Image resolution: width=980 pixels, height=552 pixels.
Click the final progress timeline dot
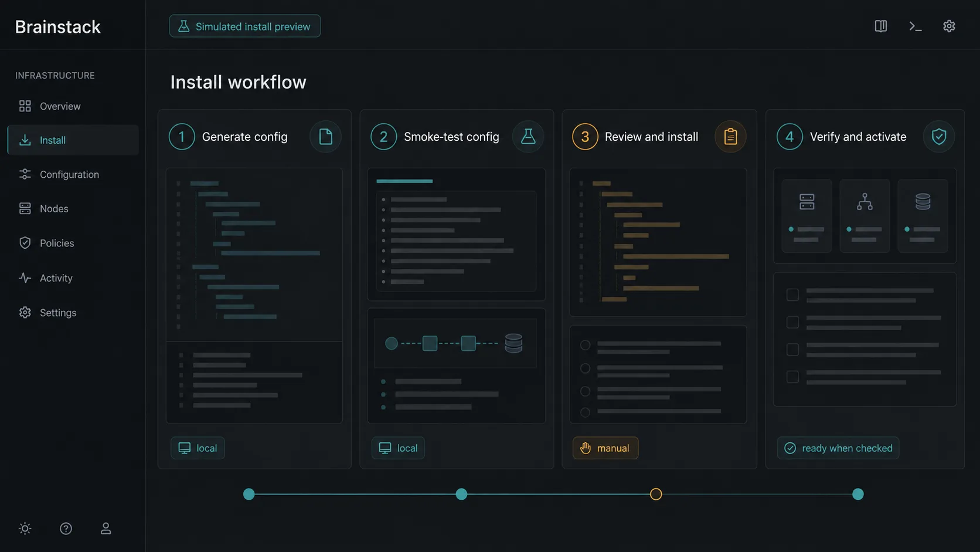(858, 494)
